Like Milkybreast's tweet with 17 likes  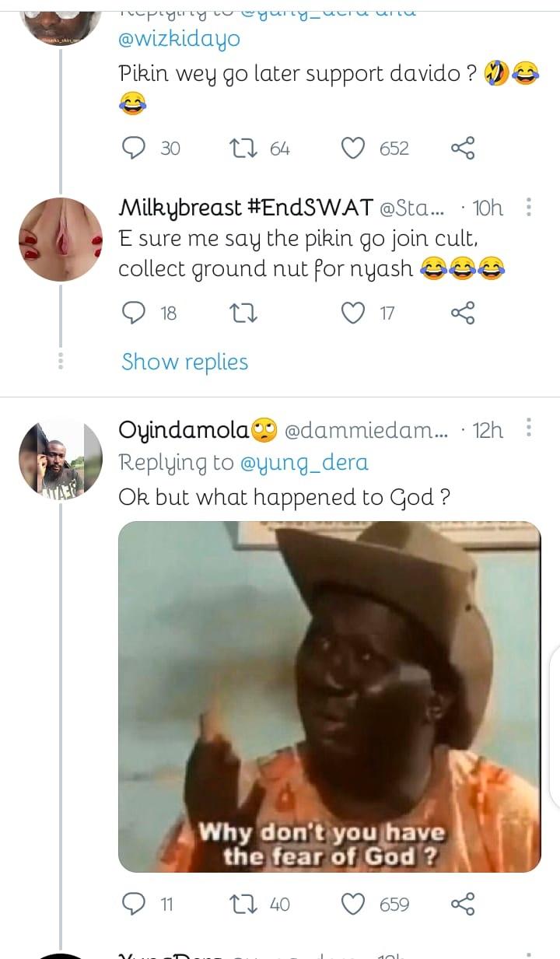click(x=354, y=313)
